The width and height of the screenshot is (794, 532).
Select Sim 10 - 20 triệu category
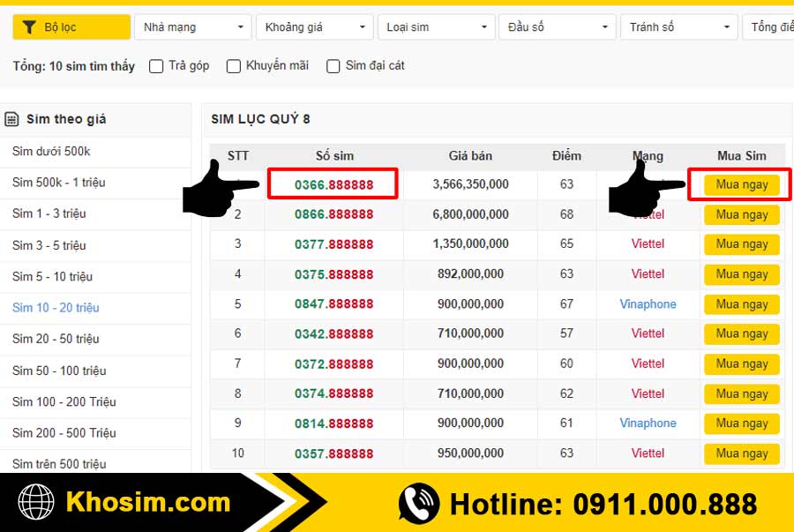(x=56, y=308)
